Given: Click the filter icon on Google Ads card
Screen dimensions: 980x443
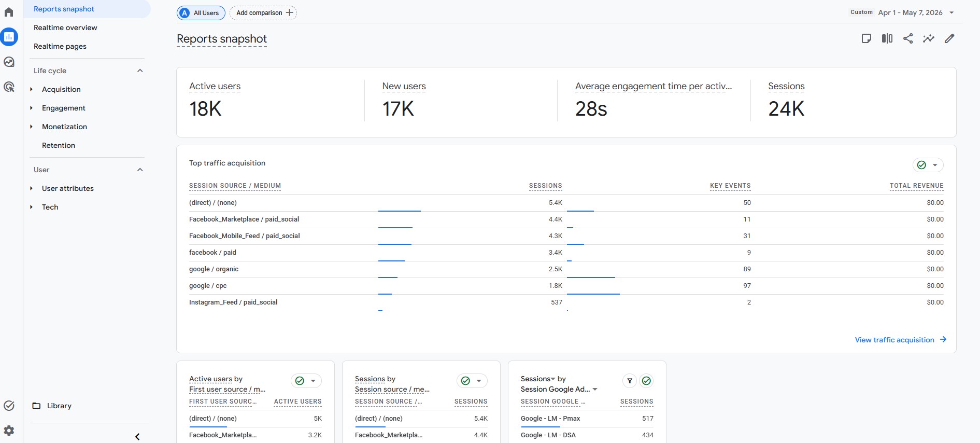Looking at the screenshot, I should click(630, 381).
